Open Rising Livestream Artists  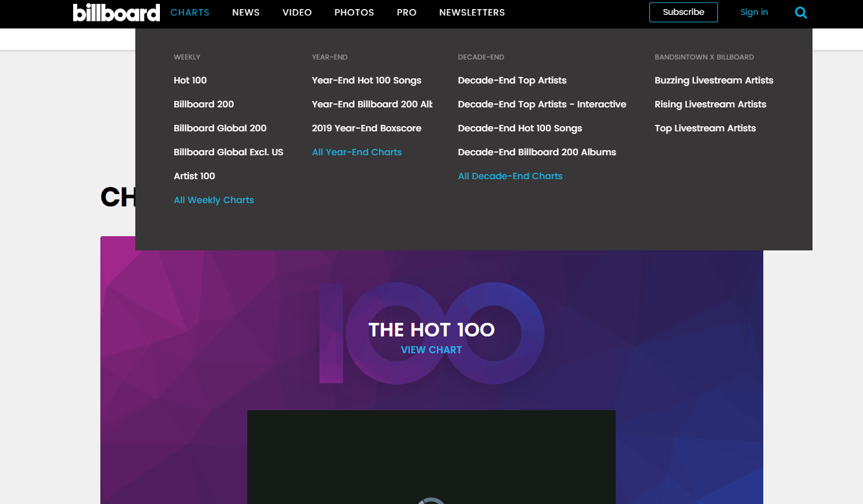(x=710, y=104)
